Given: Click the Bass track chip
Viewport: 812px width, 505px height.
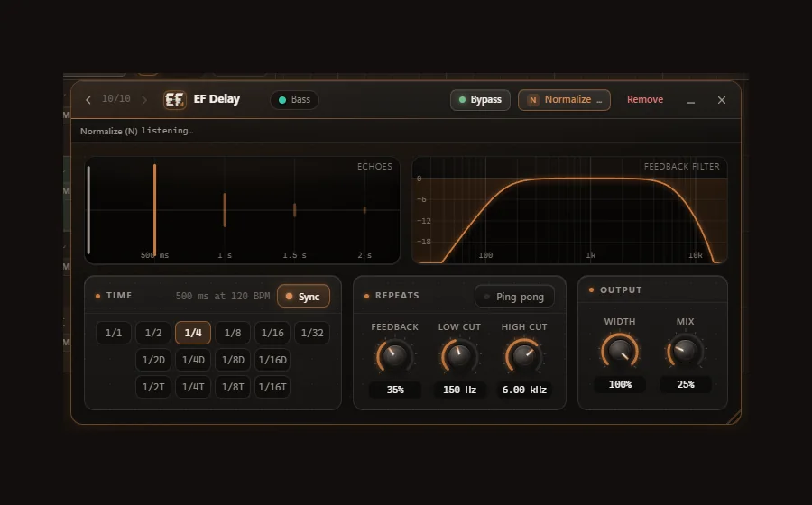Looking at the screenshot, I should (294, 100).
